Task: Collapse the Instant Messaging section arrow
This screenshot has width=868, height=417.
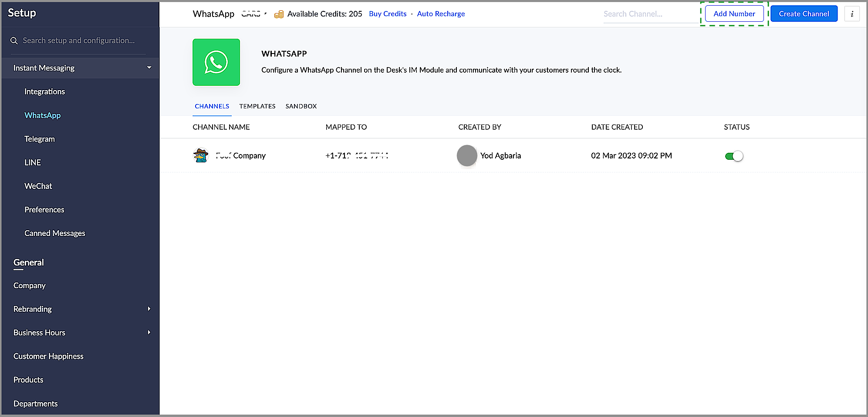Action: tap(149, 67)
